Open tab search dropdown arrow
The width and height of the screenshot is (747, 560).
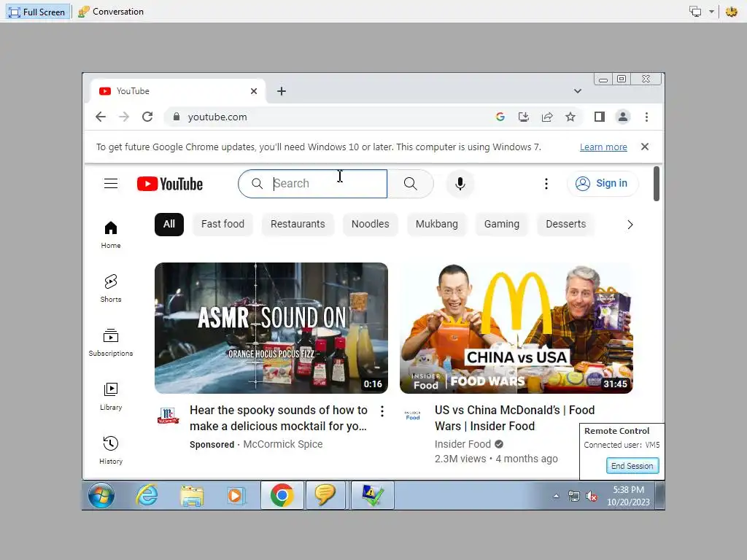[x=578, y=91]
